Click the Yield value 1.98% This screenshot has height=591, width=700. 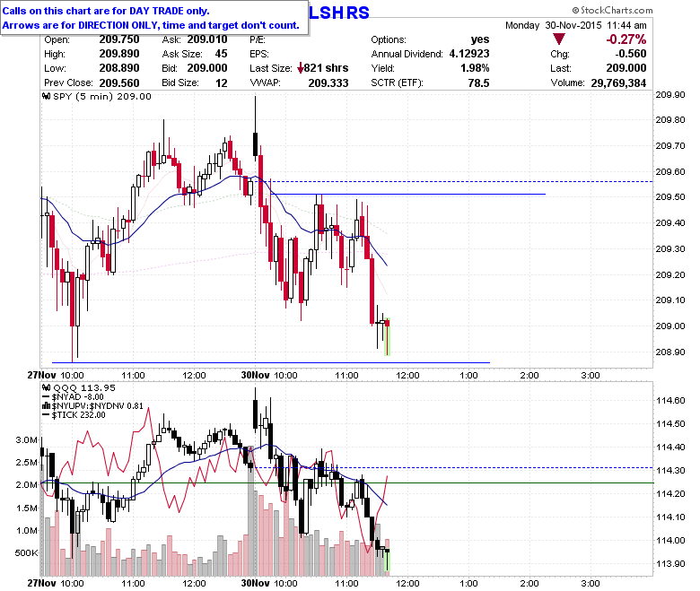[x=475, y=68]
